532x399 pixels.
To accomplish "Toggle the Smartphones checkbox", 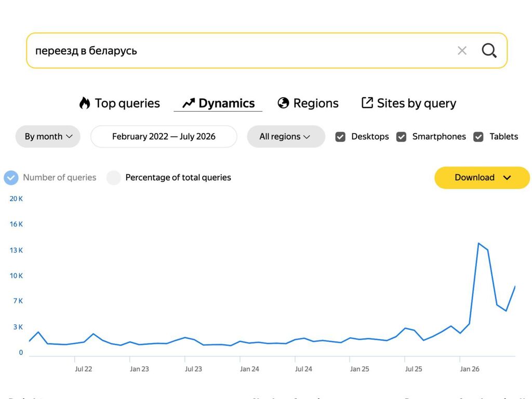I will [402, 137].
